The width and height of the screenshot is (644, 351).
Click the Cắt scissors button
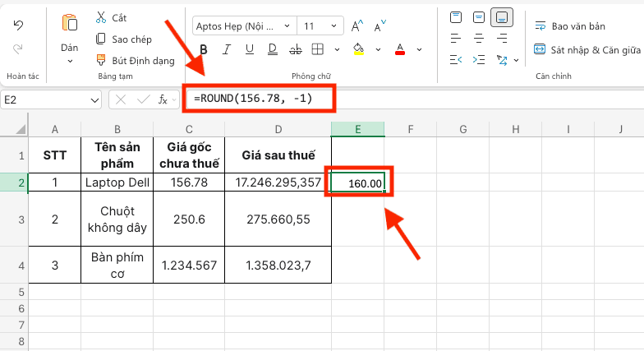[111, 18]
